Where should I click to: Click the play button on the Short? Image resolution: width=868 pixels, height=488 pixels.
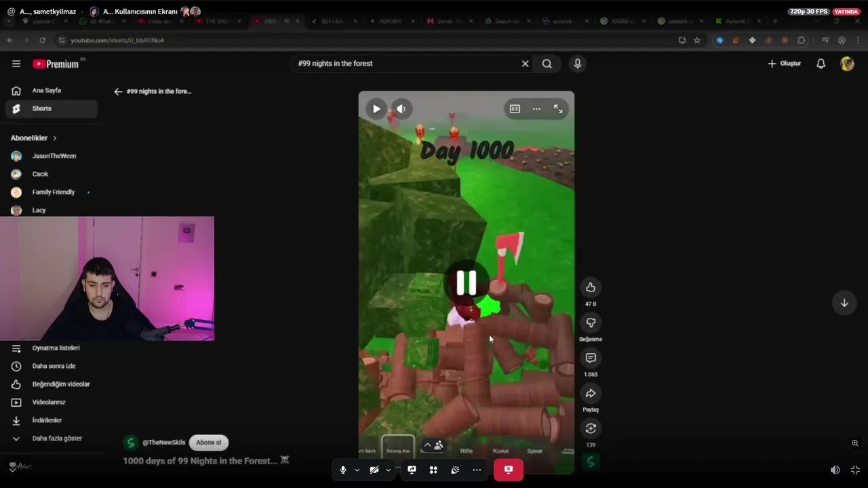click(376, 109)
